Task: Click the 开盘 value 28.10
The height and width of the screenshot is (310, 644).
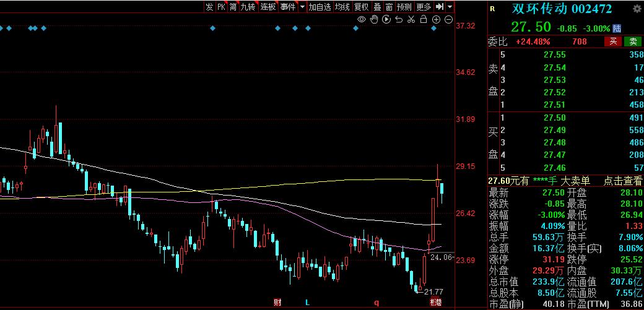Action: pos(631,193)
